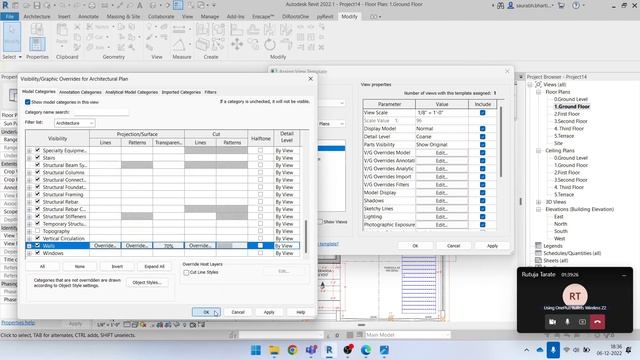
Task: Open the File menu
Action: (9, 17)
